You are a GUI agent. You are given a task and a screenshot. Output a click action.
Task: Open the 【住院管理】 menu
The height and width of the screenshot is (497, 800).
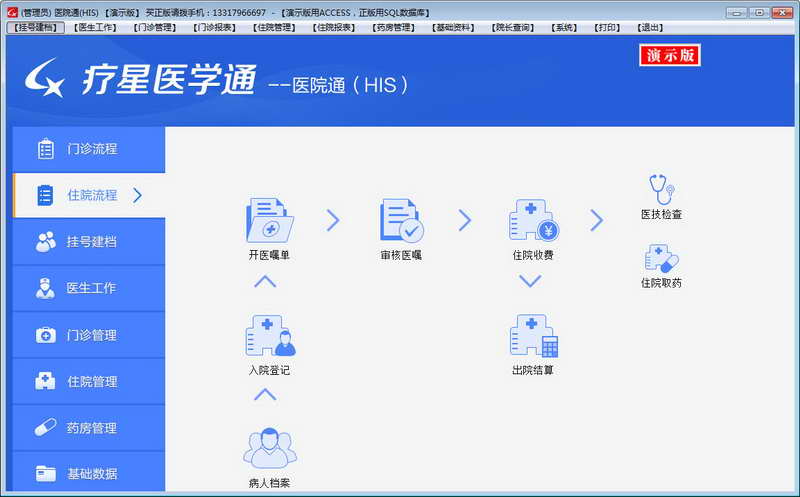coord(274,28)
